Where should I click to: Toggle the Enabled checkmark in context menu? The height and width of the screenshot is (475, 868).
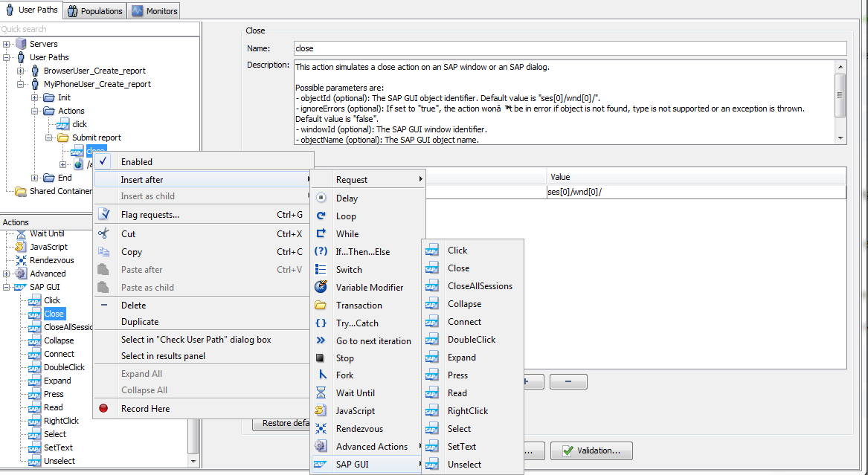(104, 161)
